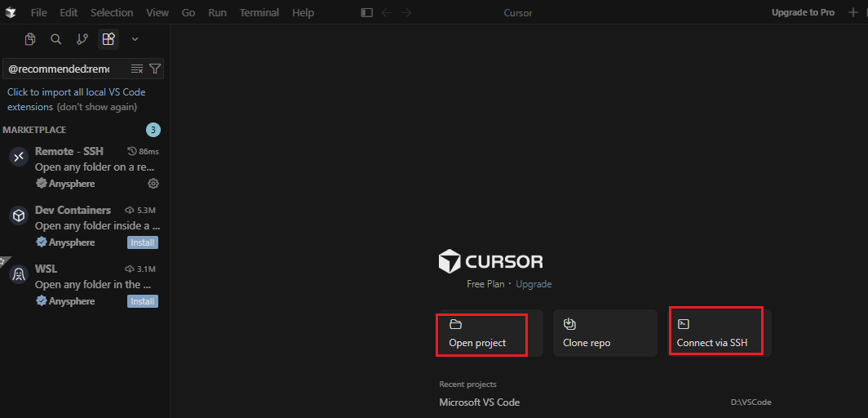Viewport: 868px width, 418px height.
Task: Open Remote - SSH manage gear
Action: click(153, 183)
